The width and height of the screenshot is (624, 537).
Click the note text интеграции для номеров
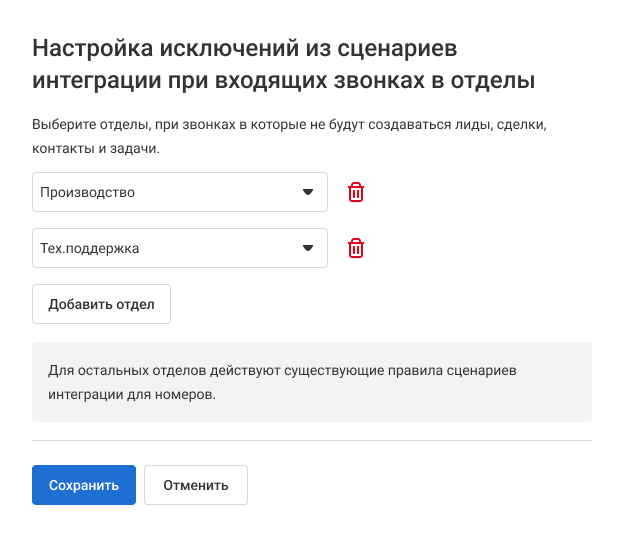coord(132,394)
